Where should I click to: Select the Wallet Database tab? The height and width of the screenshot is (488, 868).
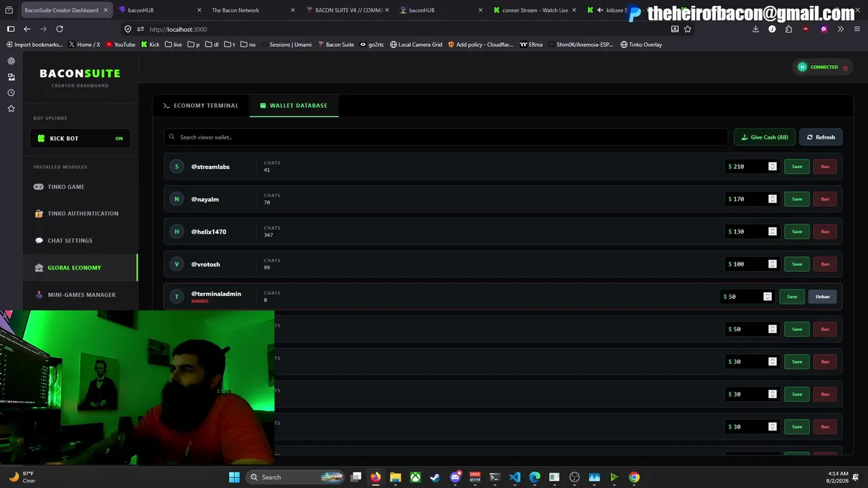point(294,106)
